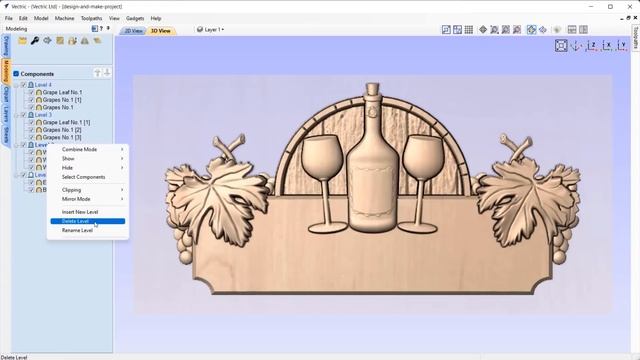Click the tiled windows view toolbar icon
The height and width of the screenshot is (360, 640).
point(458,29)
